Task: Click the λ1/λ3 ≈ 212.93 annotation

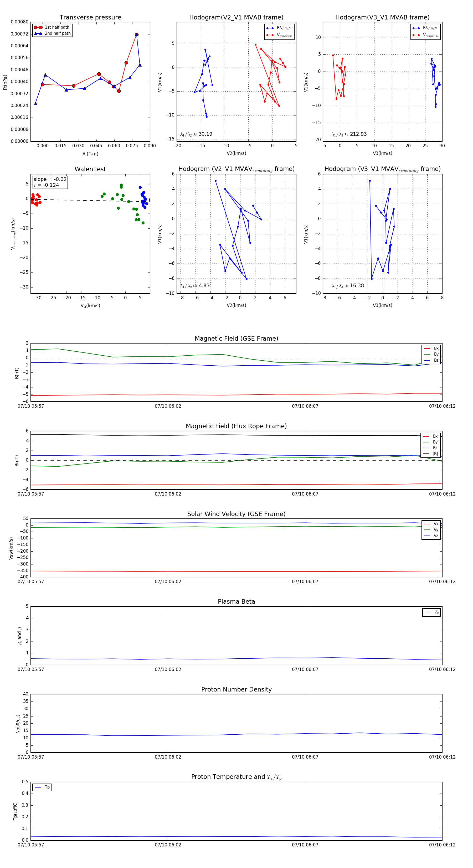Action: click(349, 134)
